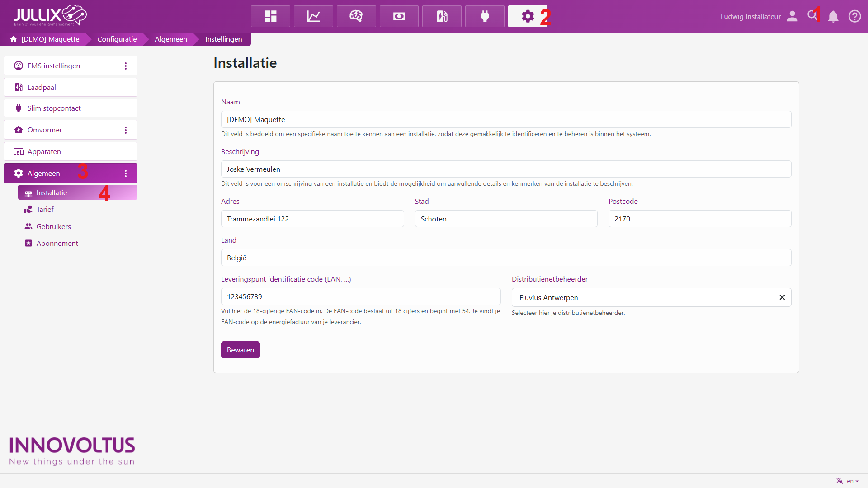The width and height of the screenshot is (868, 488).
Task: Open the notifications bell
Action: point(833,17)
